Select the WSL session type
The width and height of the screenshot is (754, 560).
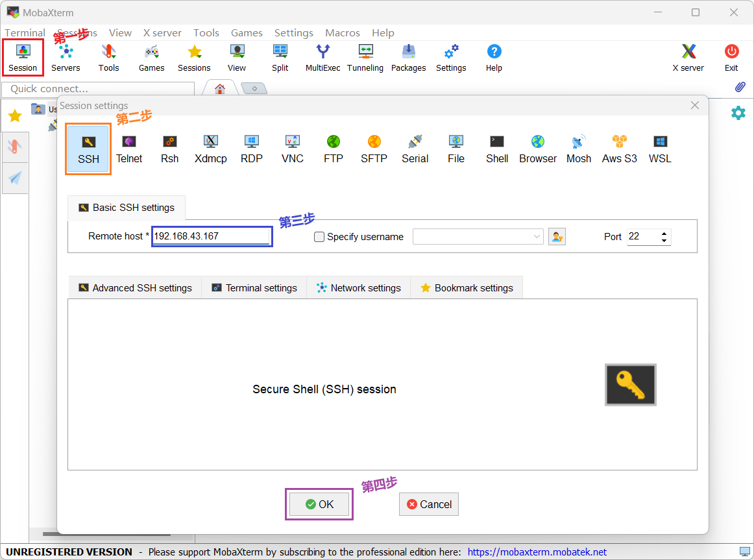click(x=660, y=149)
